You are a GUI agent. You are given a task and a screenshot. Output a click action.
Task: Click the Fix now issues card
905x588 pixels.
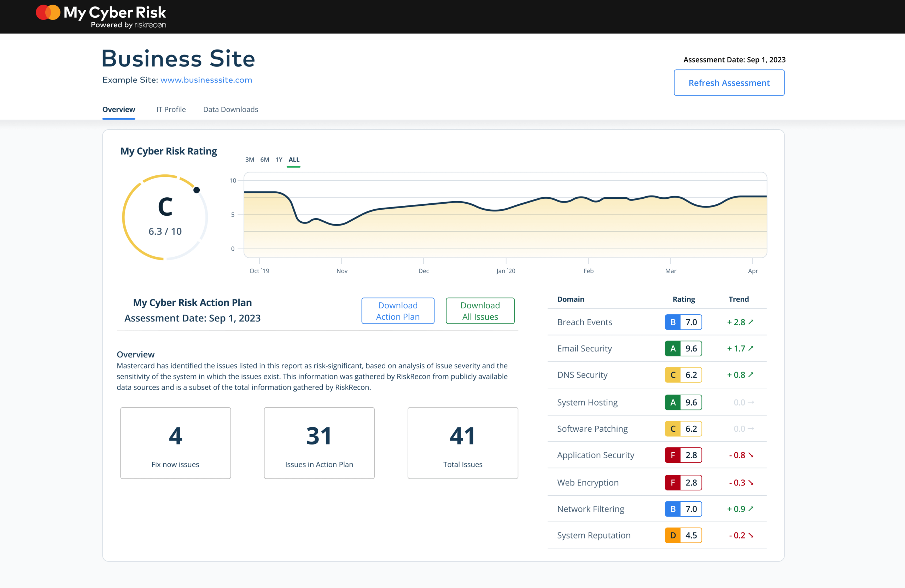pyautogui.click(x=175, y=443)
